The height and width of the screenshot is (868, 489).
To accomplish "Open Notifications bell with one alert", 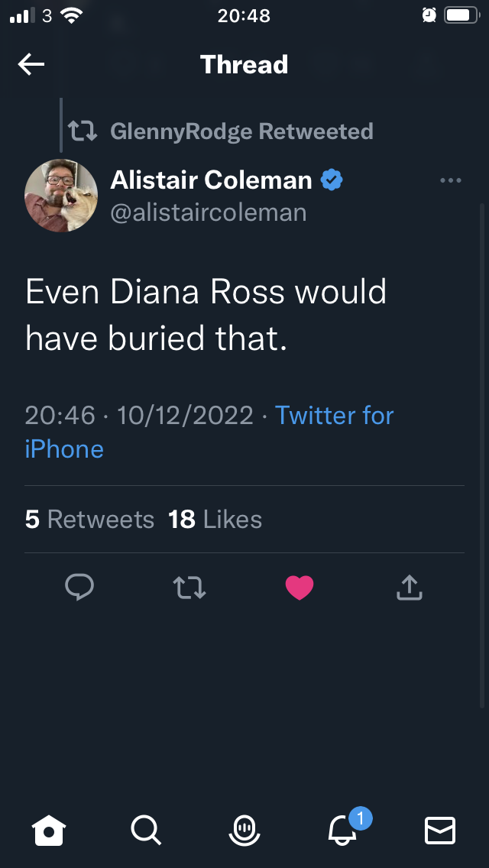I will coord(342,829).
